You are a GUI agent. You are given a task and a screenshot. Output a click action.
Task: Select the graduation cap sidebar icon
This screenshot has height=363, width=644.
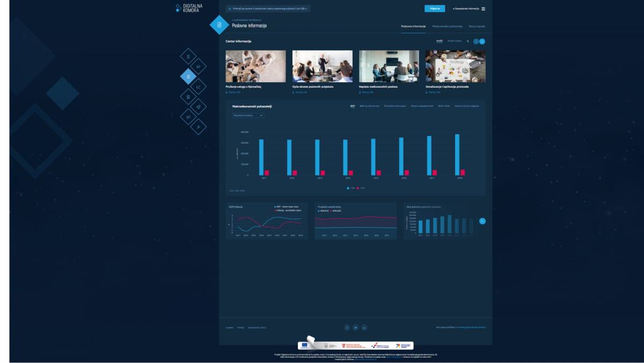198,66
